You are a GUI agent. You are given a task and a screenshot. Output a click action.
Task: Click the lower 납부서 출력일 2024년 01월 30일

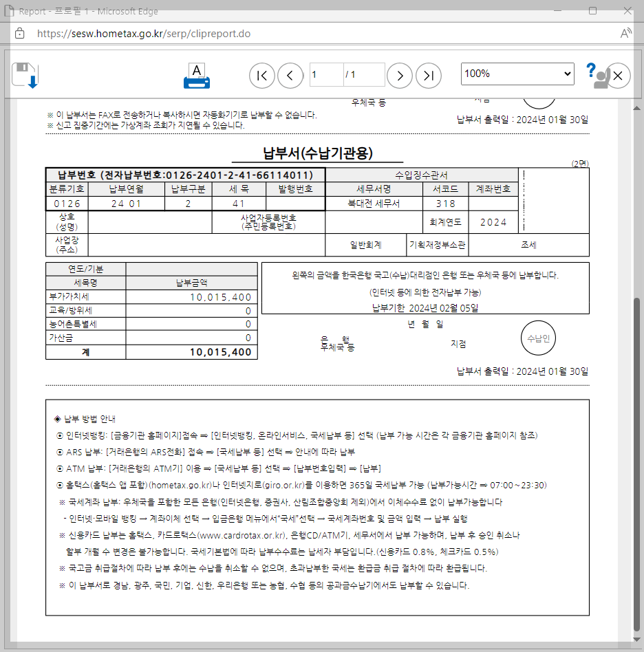click(x=522, y=371)
